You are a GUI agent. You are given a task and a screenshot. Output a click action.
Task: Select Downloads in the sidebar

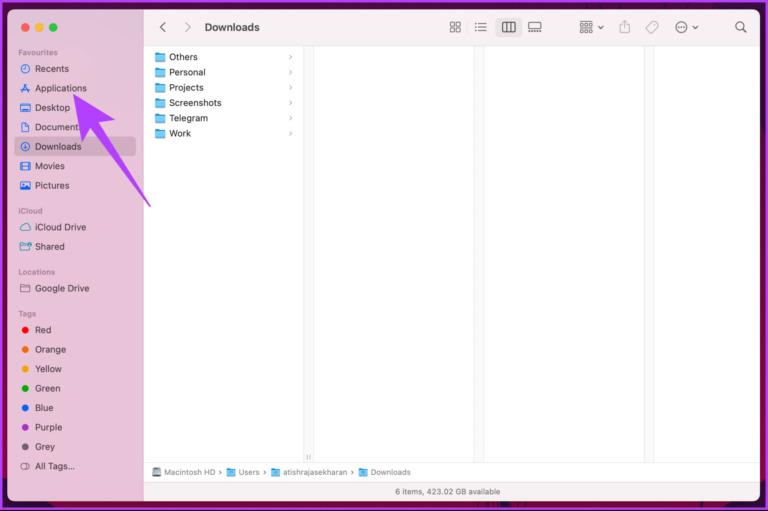[x=75, y=146]
